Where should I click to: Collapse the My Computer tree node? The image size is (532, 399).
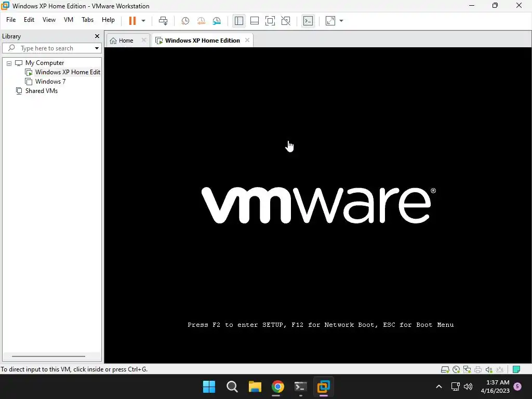9,63
